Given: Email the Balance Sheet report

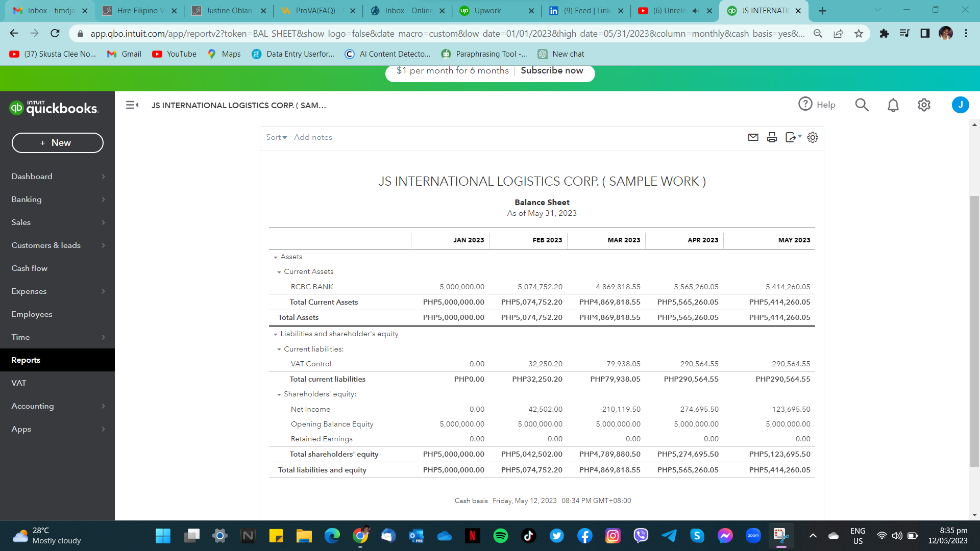Looking at the screenshot, I should [753, 137].
